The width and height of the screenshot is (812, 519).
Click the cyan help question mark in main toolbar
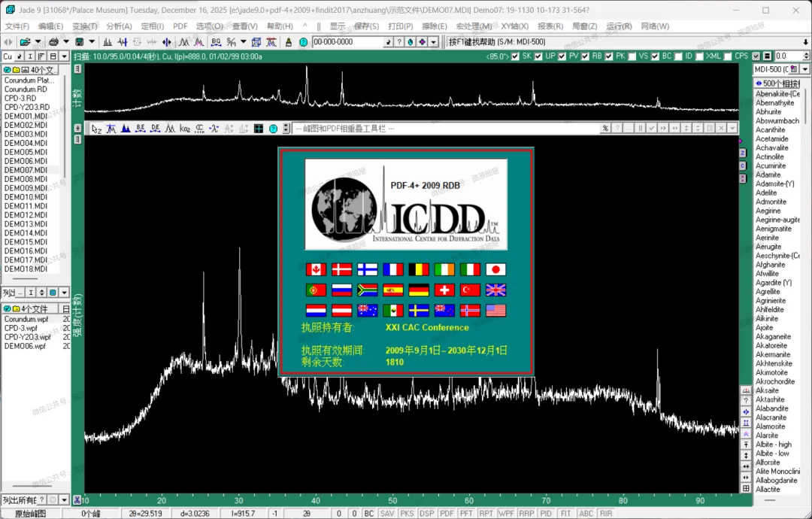pyautogui.click(x=304, y=42)
